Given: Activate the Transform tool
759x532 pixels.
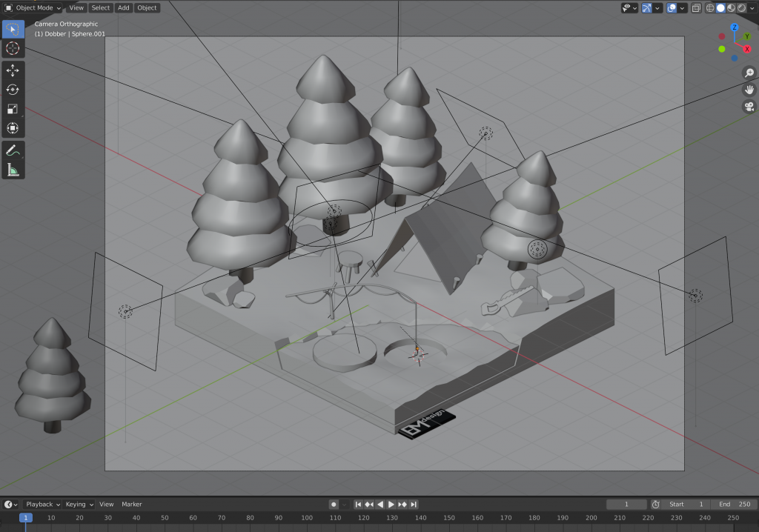Looking at the screenshot, I should 13,128.
